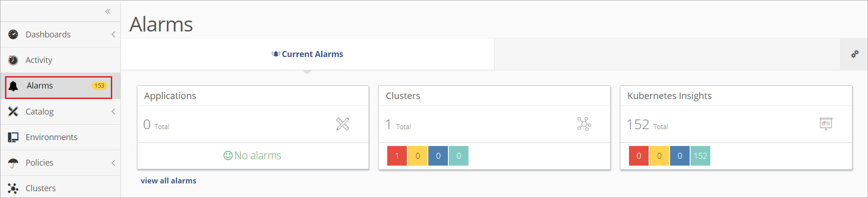This screenshot has height=198, width=868.
Task: Click the Catalog tools icon
Action: click(x=13, y=111)
